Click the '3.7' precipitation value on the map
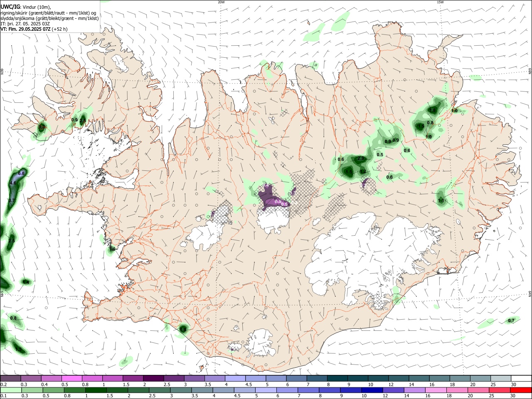The width and height of the screenshot is (532, 399). [12, 200]
